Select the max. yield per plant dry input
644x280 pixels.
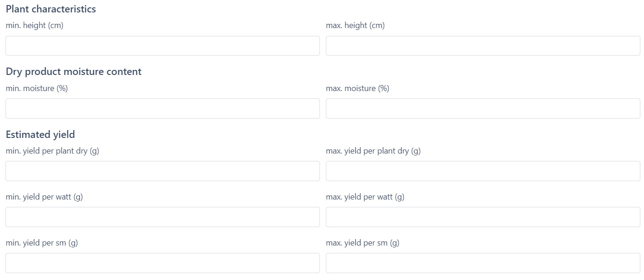click(x=483, y=171)
